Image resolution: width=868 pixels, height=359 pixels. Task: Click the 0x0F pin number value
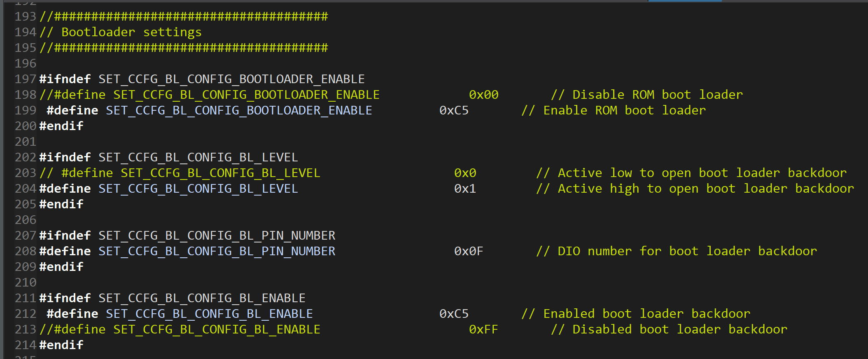point(469,251)
